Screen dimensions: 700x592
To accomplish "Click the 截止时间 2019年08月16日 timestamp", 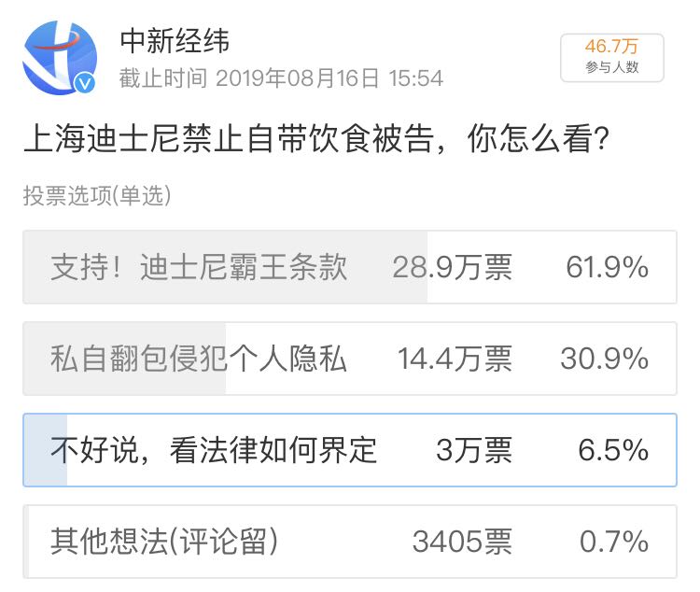I will [280, 78].
